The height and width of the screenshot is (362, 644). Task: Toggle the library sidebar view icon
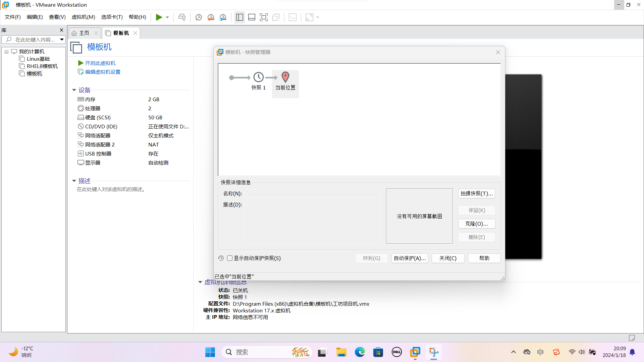[x=239, y=17]
